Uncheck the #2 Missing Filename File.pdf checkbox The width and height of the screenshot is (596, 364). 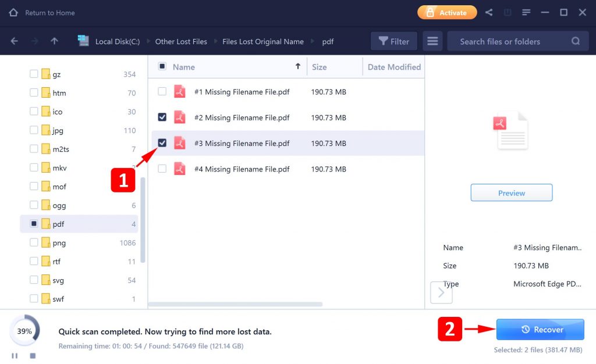coord(162,117)
